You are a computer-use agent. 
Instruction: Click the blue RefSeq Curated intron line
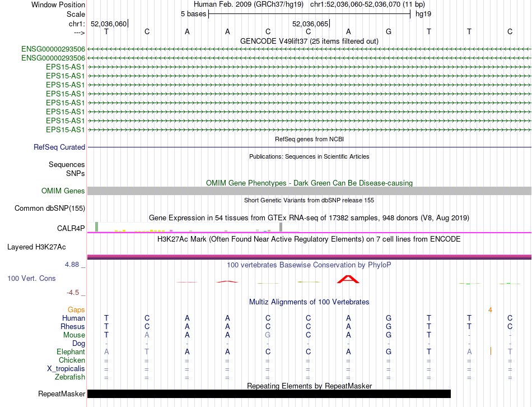point(309,147)
